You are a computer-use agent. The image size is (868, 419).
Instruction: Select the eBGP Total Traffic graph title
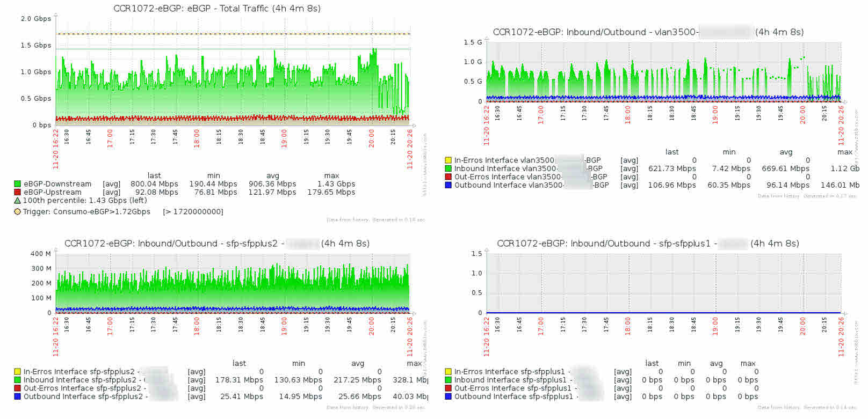point(217,9)
